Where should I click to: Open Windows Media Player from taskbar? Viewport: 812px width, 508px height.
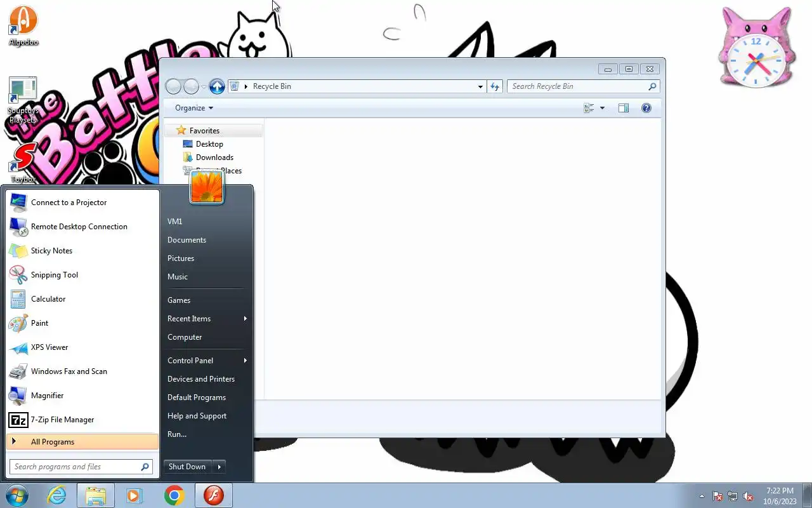(x=134, y=495)
